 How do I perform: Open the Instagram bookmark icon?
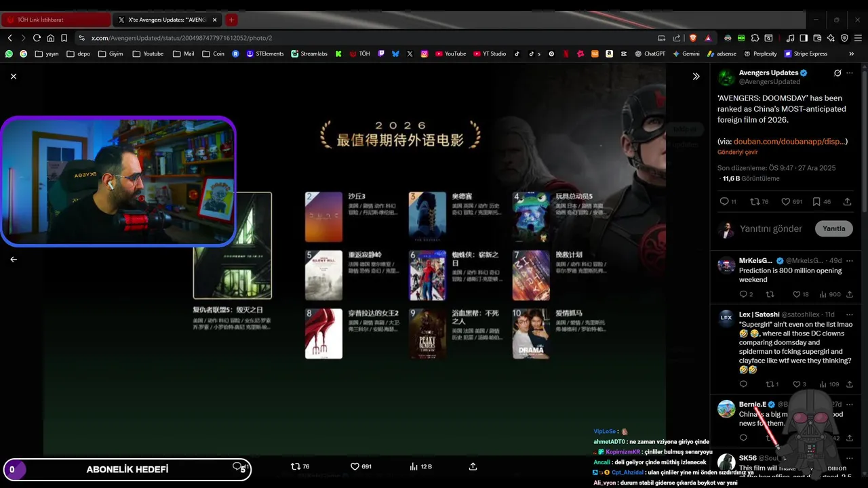point(425,54)
